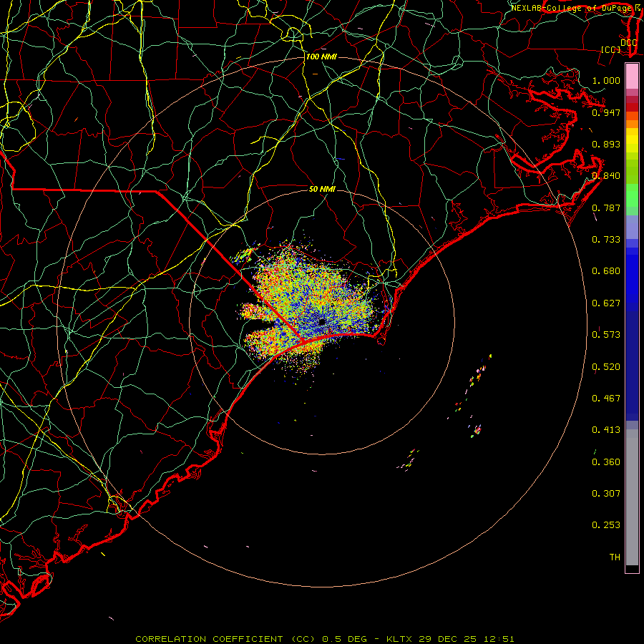Click the "29 DEC 25" date text

pyautogui.click(x=447, y=639)
